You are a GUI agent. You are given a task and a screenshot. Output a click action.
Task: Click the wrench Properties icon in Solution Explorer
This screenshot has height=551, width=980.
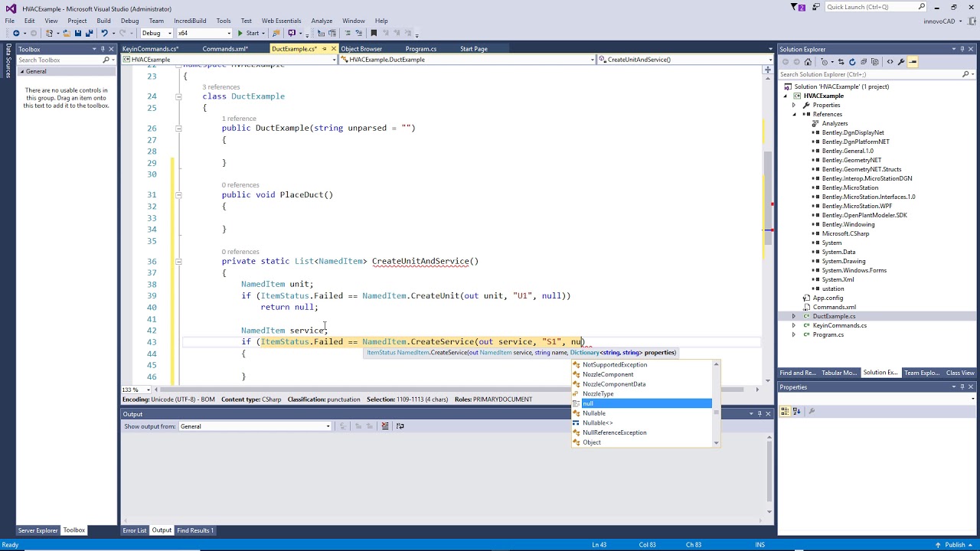901,62
